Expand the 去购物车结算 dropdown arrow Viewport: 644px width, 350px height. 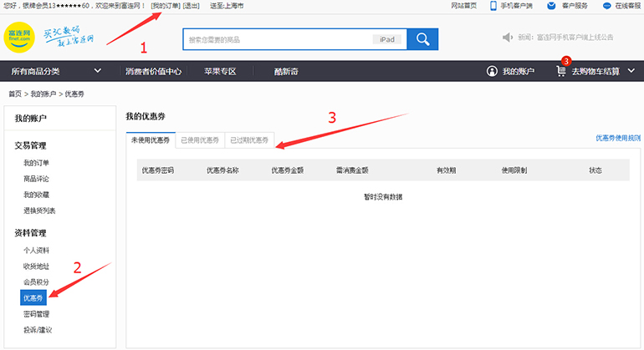[x=631, y=72]
